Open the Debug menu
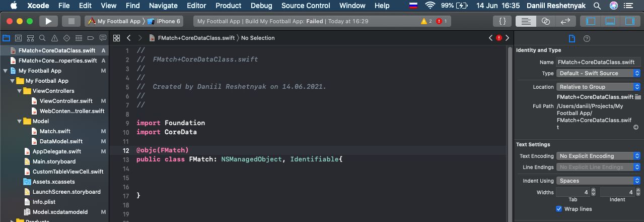Screen dimensions: 644x222 pos(261,6)
